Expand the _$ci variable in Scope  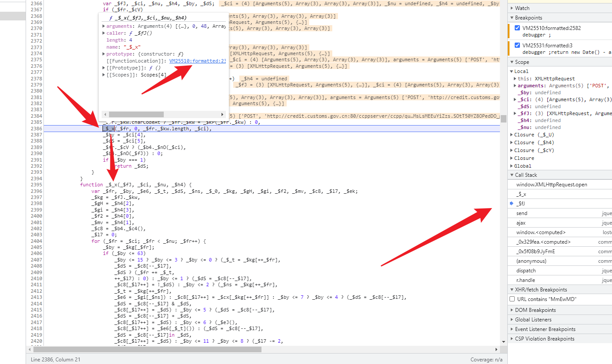coord(515,100)
